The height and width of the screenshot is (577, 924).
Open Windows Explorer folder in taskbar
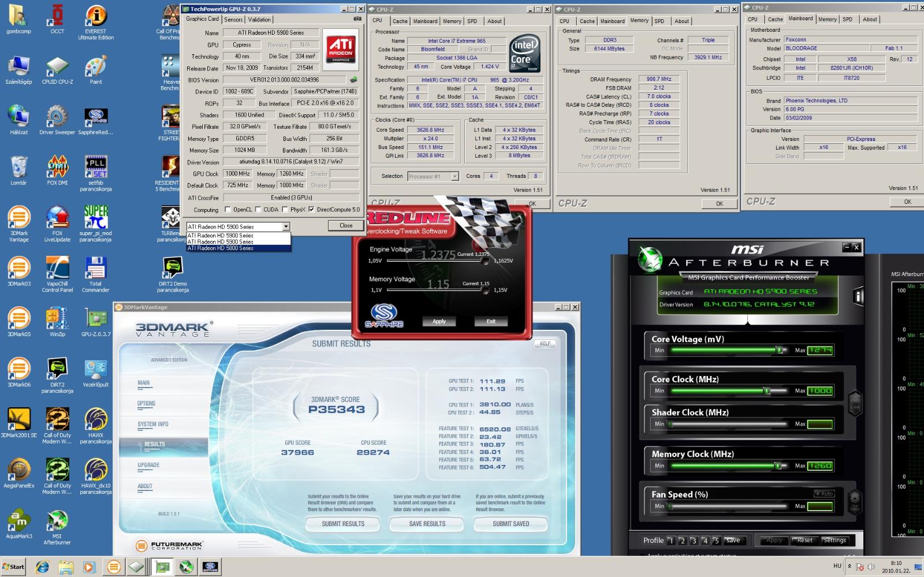(66, 567)
